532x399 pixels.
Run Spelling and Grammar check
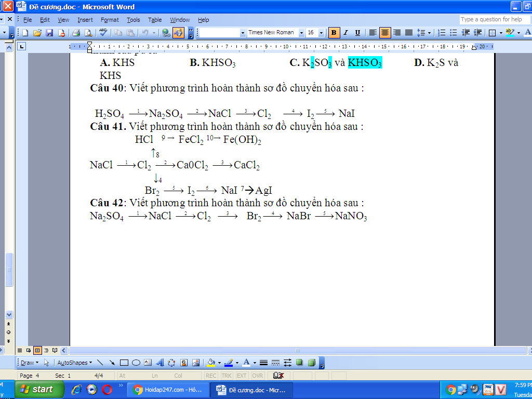pos(103,33)
